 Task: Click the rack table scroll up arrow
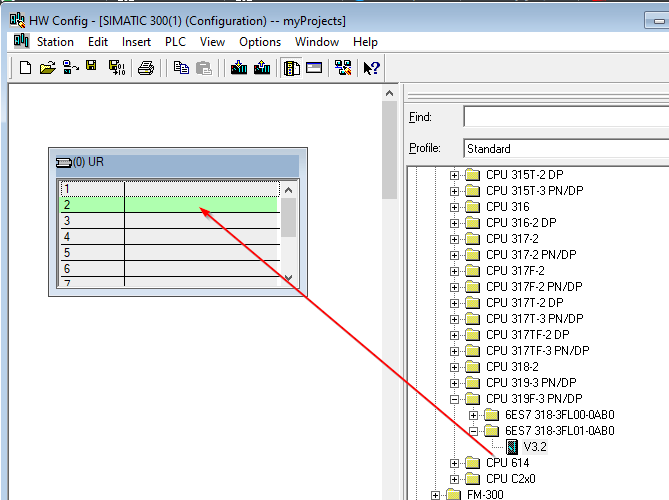(x=288, y=190)
